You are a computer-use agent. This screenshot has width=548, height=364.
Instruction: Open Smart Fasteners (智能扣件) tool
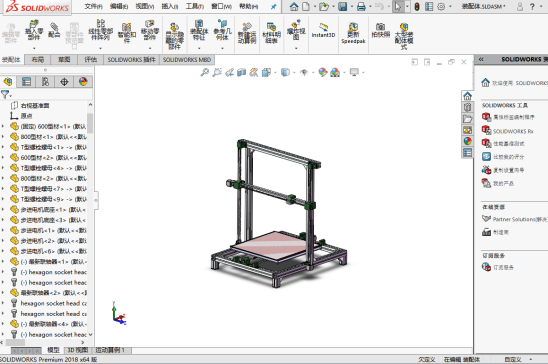127,32
